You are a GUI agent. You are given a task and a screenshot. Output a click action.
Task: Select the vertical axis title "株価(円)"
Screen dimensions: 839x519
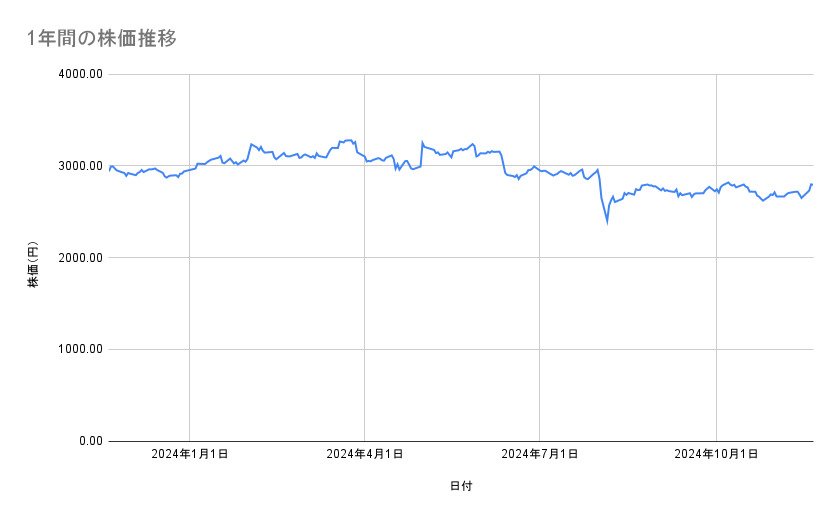point(33,258)
